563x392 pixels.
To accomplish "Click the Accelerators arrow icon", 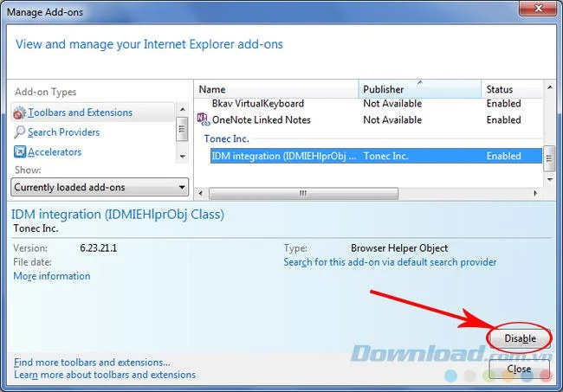I will pyautogui.click(x=19, y=151).
